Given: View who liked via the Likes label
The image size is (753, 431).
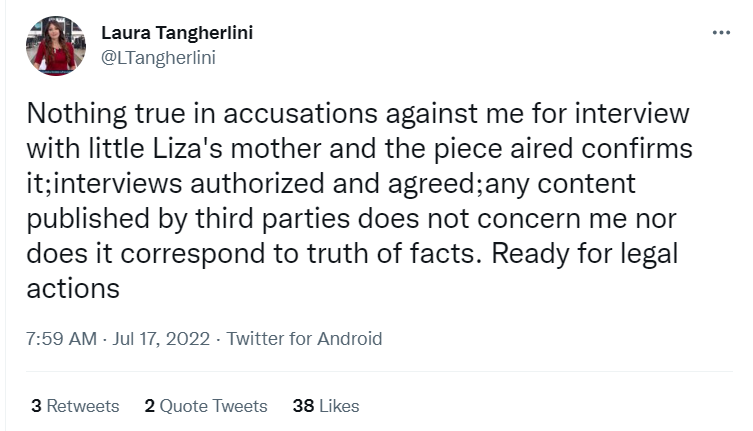Looking at the screenshot, I should (x=340, y=406).
